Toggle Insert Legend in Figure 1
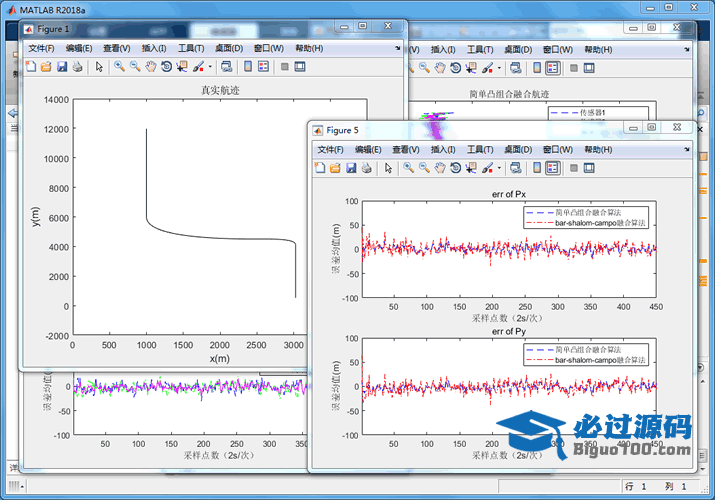The width and height of the screenshot is (715, 500). coord(264,67)
